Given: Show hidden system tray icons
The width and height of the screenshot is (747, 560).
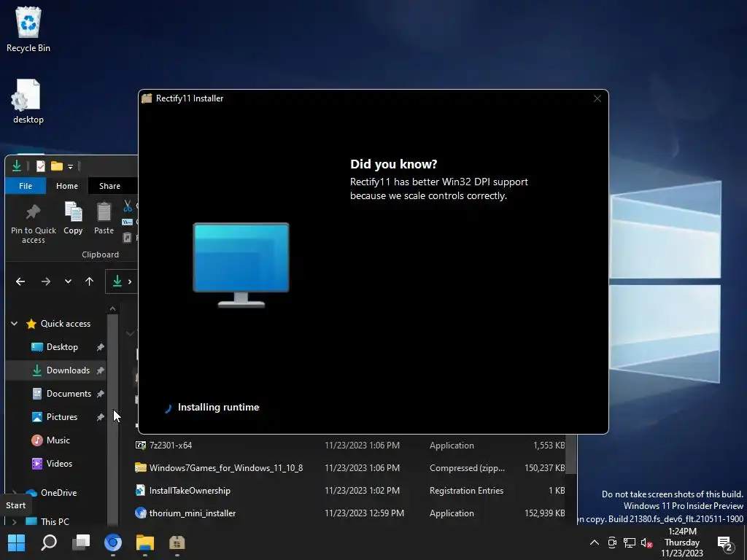Looking at the screenshot, I should (x=595, y=542).
